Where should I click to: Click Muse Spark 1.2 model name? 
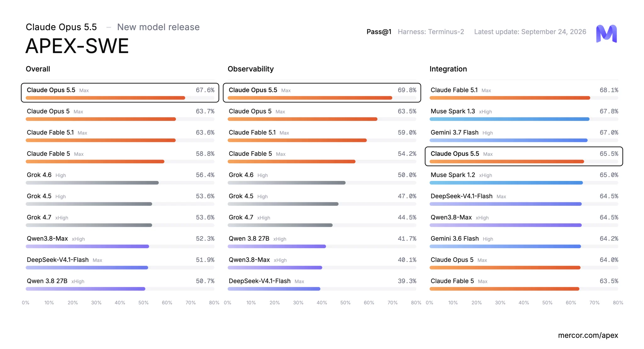[453, 175]
